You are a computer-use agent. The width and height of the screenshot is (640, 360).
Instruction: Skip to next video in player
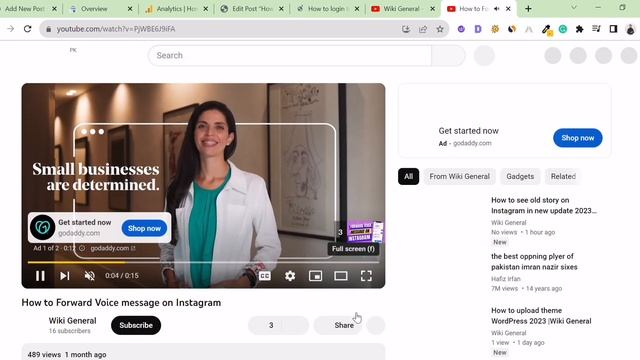(64, 276)
